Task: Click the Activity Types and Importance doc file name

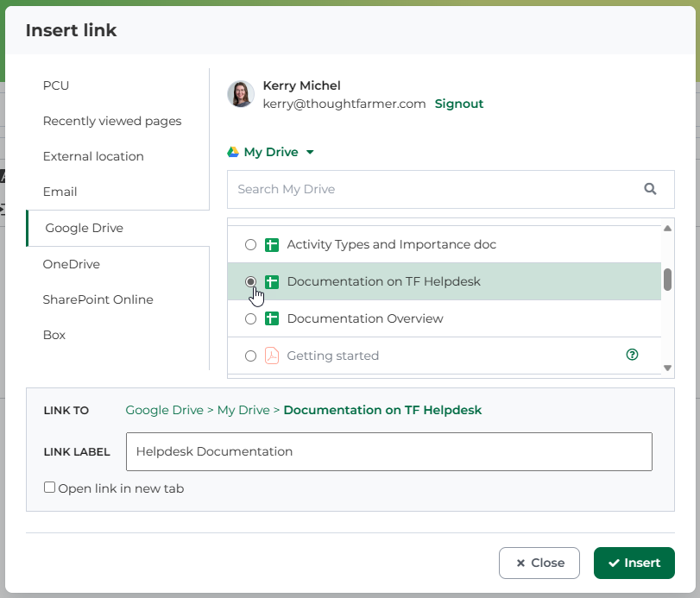Action: (x=392, y=244)
